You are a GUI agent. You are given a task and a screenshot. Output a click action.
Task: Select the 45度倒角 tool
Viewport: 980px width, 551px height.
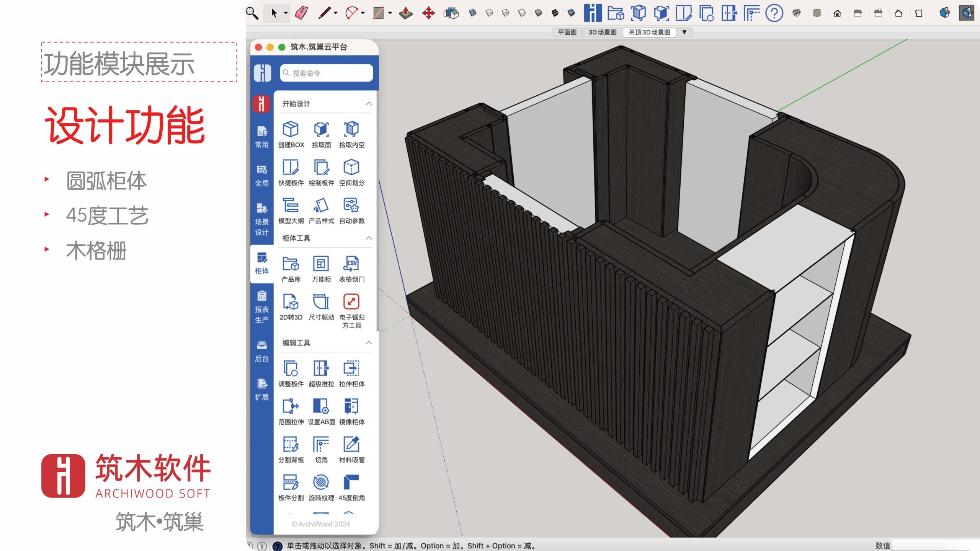[351, 483]
